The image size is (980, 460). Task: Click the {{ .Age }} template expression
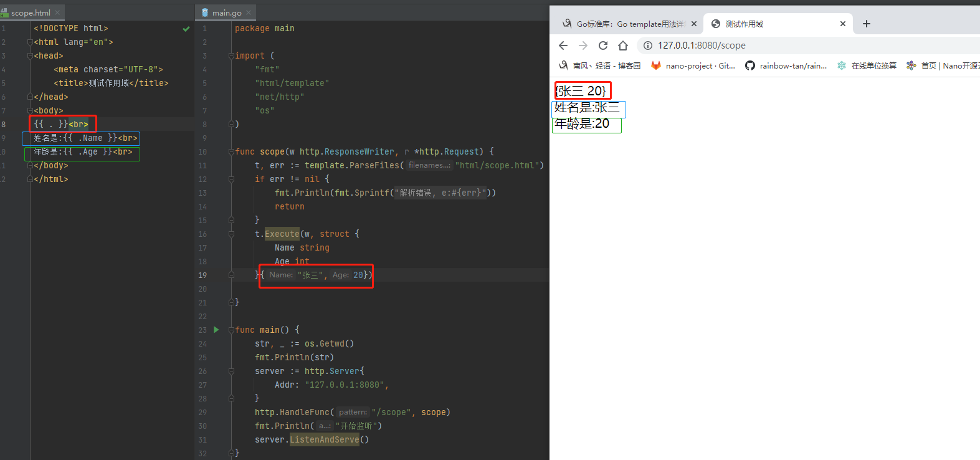coord(88,152)
